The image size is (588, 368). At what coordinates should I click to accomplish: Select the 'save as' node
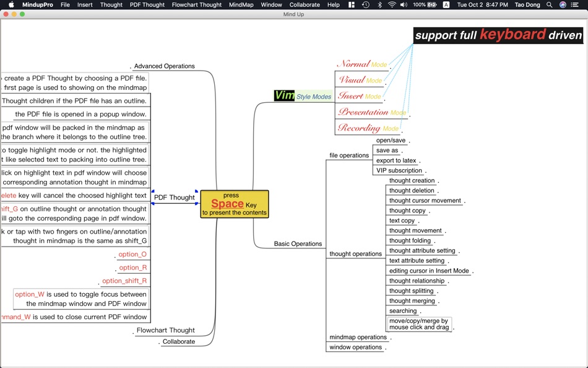387,150
